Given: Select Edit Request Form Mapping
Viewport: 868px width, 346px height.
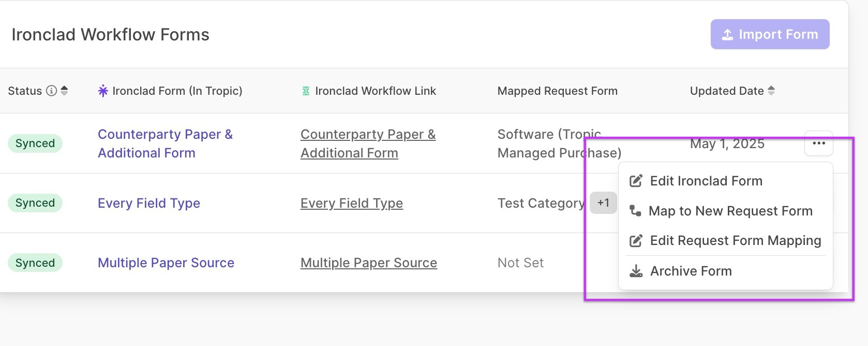Looking at the screenshot, I should [x=735, y=241].
